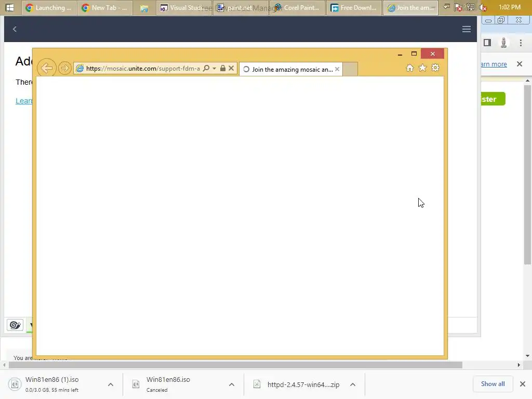Switch to 'New Tab' Chrome taskbar item
The width and height of the screenshot is (532, 399).
click(105, 8)
